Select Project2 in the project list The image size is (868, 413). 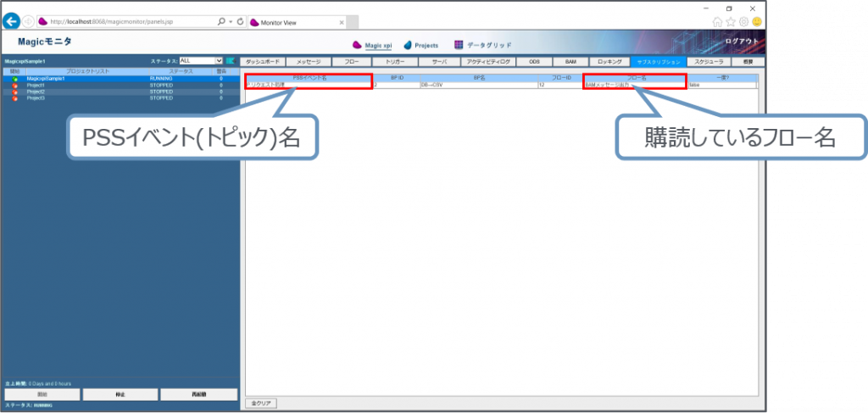tap(36, 92)
